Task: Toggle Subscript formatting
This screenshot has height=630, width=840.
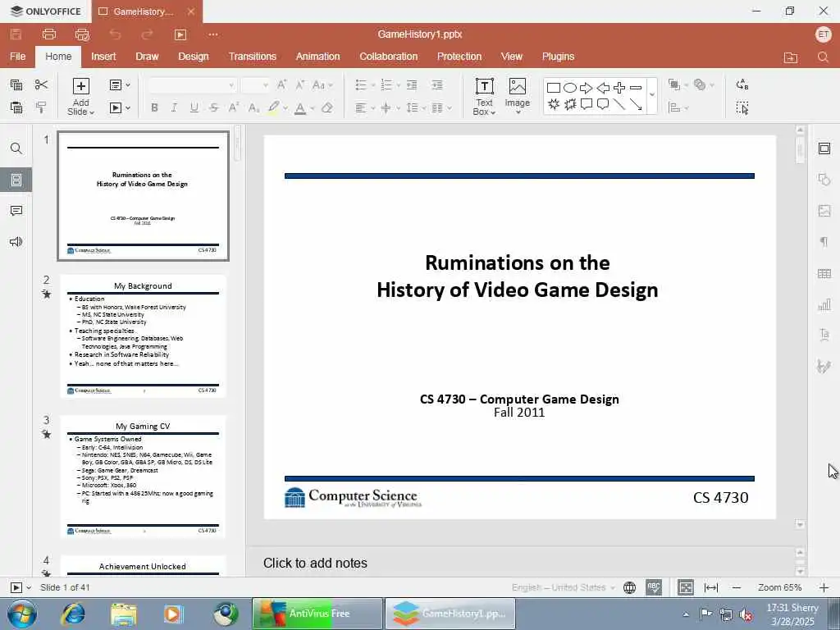Action: (x=253, y=107)
